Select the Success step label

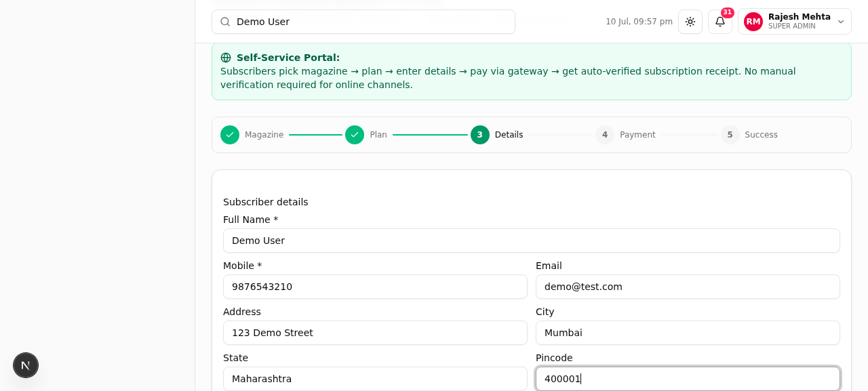coord(761,135)
